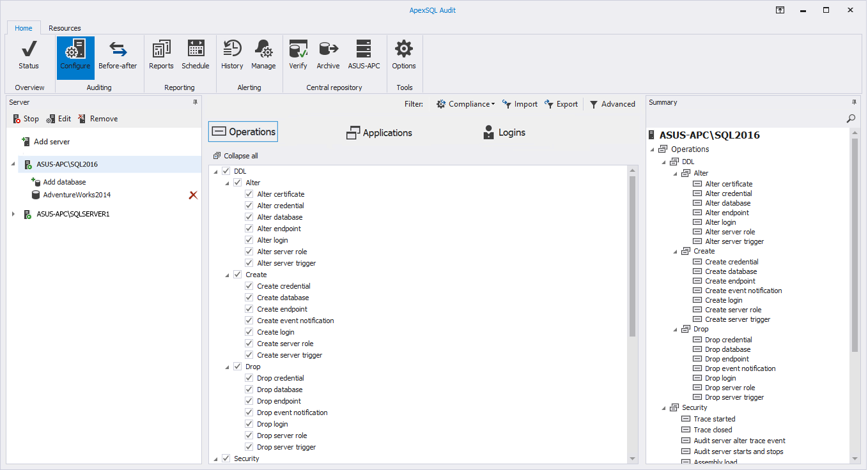
Task: Select the Logins tab
Action: click(504, 133)
